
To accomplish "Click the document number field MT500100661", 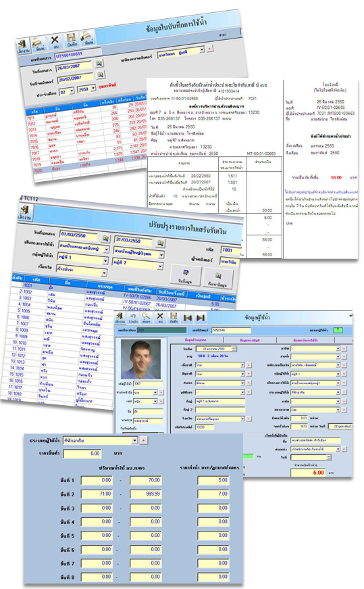I will coord(78,54).
